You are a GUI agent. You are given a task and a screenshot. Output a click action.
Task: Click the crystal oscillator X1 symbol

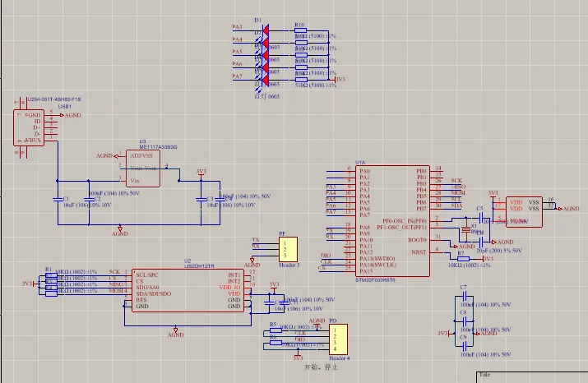465,233
